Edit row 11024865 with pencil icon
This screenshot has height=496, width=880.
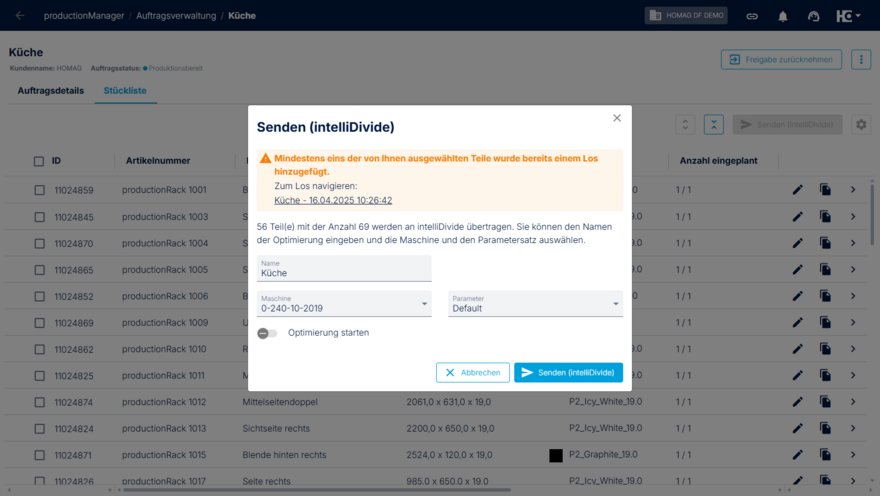[x=798, y=269]
